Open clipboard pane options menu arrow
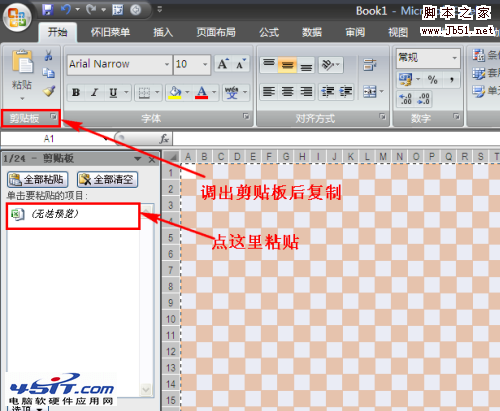 coord(138,159)
